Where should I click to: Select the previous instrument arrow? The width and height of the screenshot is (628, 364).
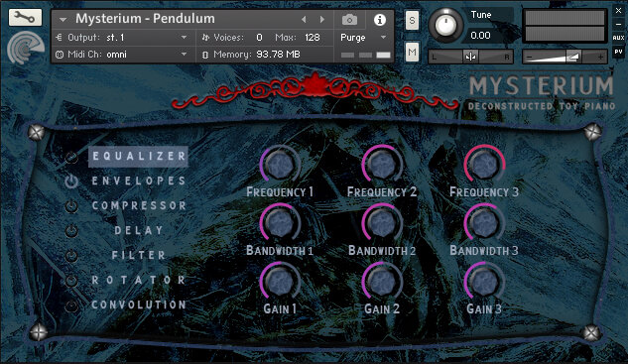coord(304,19)
